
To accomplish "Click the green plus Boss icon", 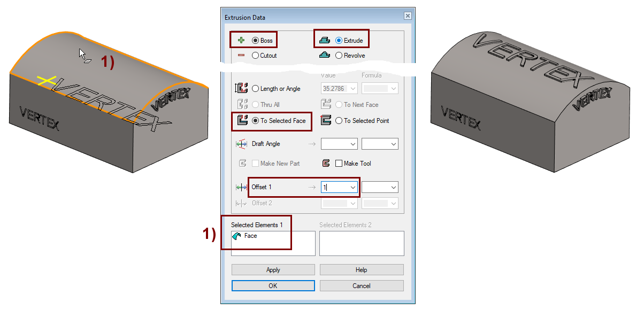I will pyautogui.click(x=241, y=40).
